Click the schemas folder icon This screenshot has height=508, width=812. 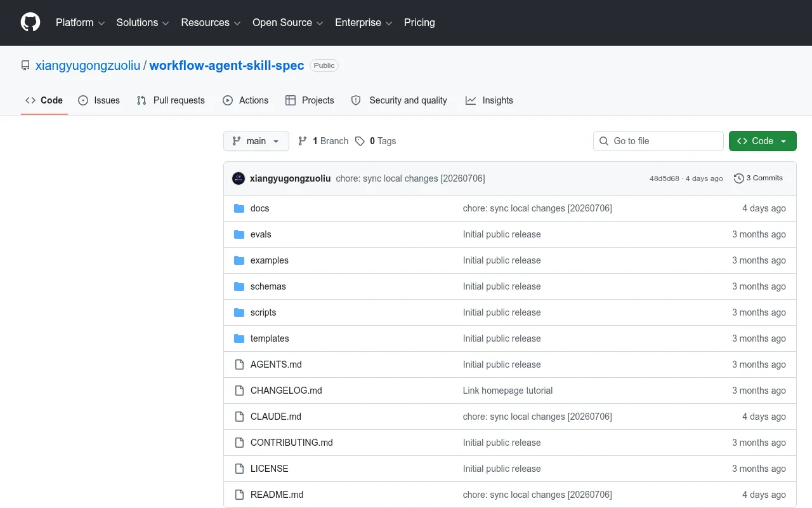[239, 286]
